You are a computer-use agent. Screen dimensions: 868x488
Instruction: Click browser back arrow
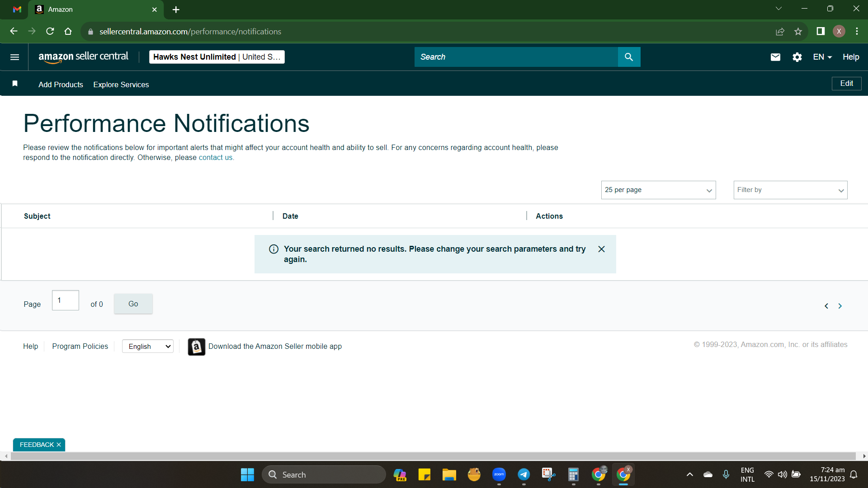point(14,31)
